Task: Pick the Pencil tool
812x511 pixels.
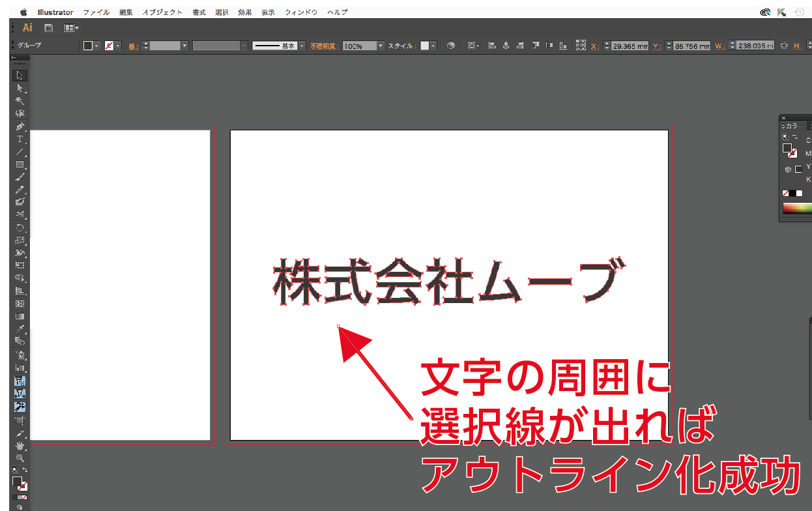Action: coord(20,190)
